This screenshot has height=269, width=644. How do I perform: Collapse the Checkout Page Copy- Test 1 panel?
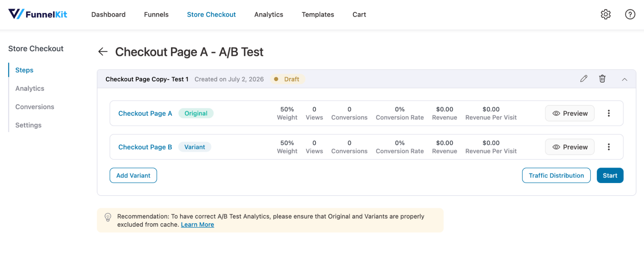point(624,79)
